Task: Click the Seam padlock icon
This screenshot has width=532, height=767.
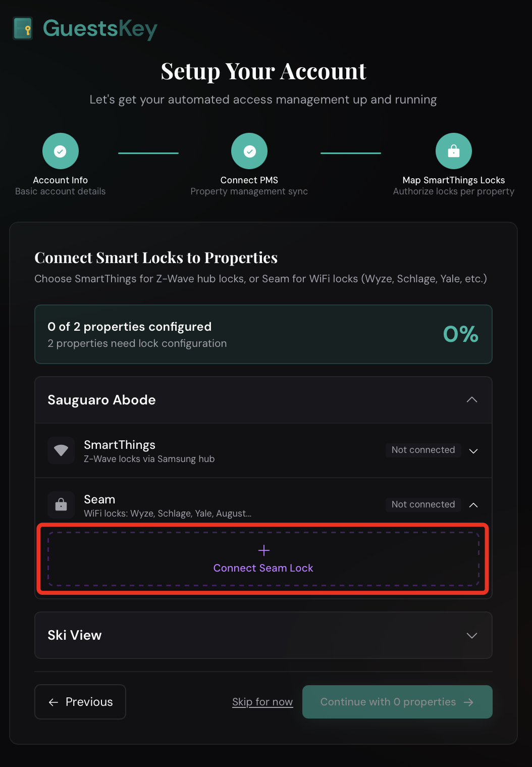Action: (61, 504)
